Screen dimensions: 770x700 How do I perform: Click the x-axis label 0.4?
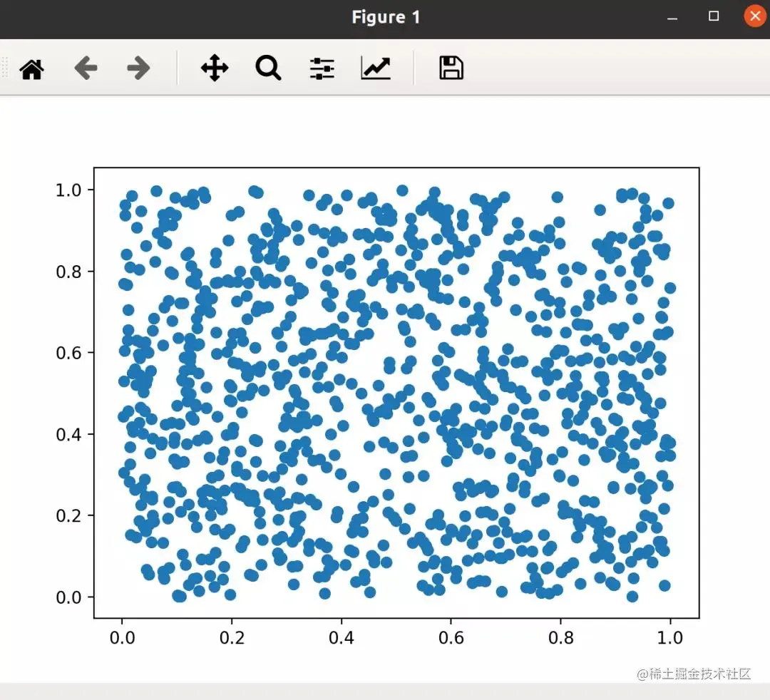[x=342, y=638]
